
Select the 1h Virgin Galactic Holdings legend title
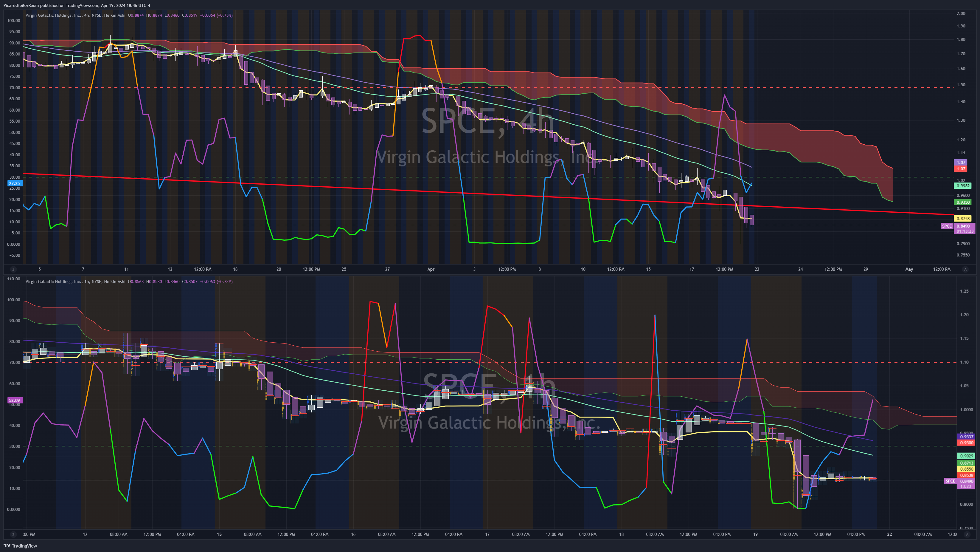point(75,282)
